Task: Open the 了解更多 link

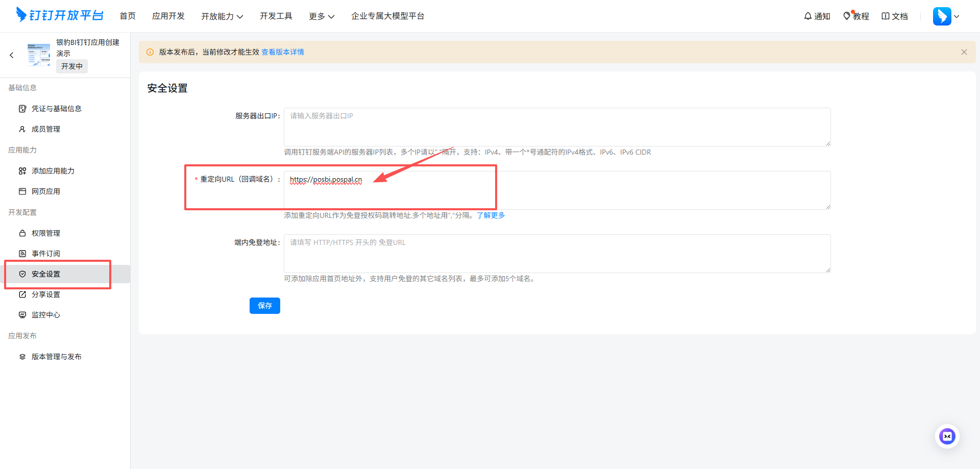Action: [491, 215]
